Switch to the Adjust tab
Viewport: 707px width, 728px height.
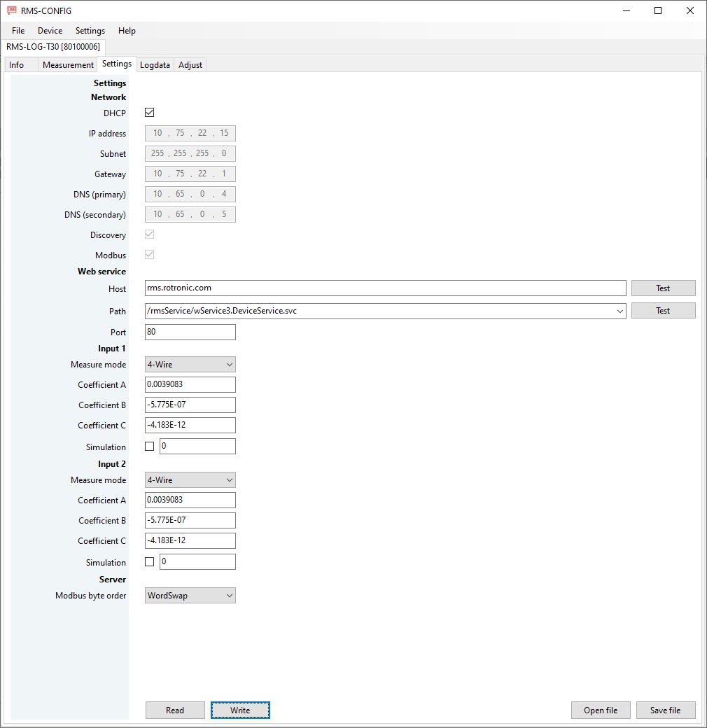190,65
